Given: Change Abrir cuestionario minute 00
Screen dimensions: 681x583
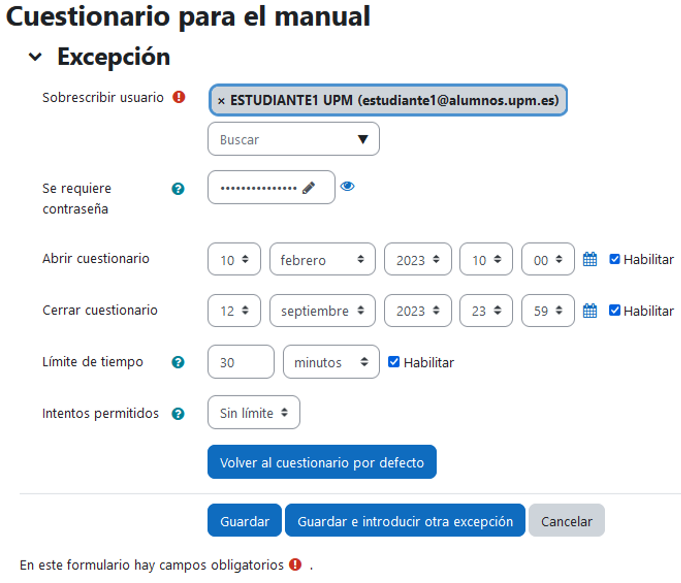Looking at the screenshot, I should [548, 259].
